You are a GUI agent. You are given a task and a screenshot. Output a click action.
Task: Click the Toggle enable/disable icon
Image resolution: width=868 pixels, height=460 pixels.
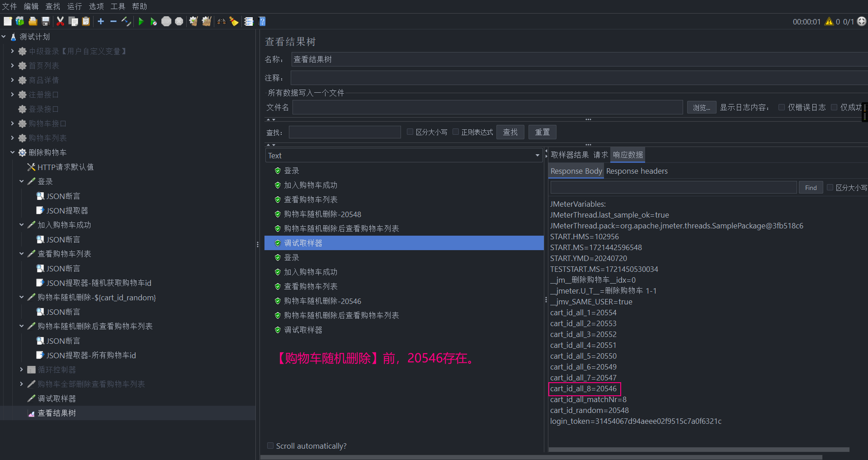tap(126, 21)
